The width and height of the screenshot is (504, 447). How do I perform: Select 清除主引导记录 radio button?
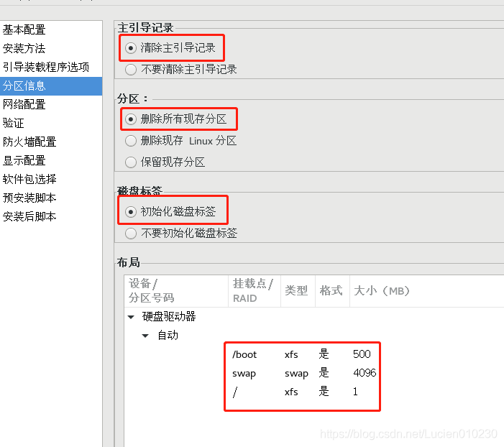[131, 48]
